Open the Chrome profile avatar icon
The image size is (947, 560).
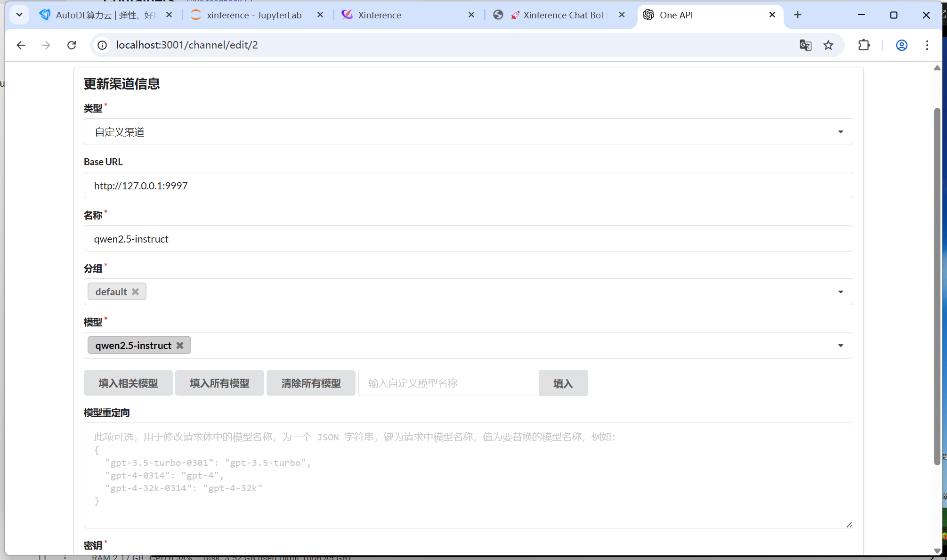pyautogui.click(x=901, y=45)
